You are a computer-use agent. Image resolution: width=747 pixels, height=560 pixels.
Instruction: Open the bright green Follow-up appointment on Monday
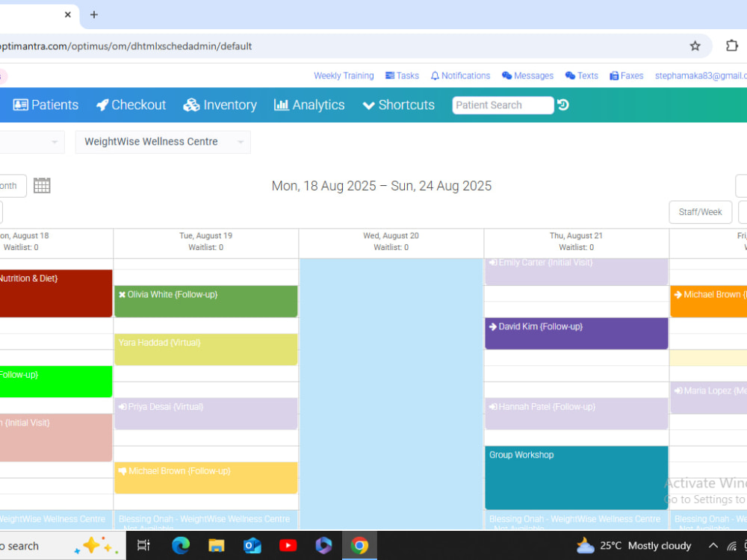pos(56,382)
